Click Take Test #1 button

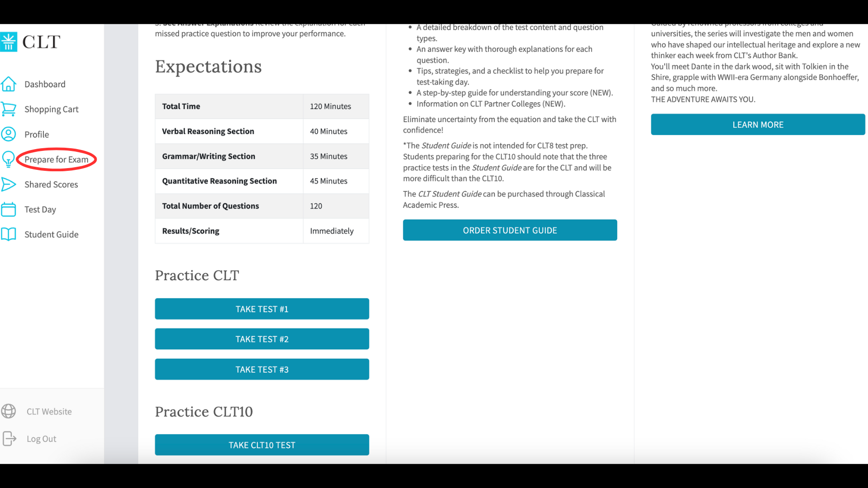click(x=262, y=309)
